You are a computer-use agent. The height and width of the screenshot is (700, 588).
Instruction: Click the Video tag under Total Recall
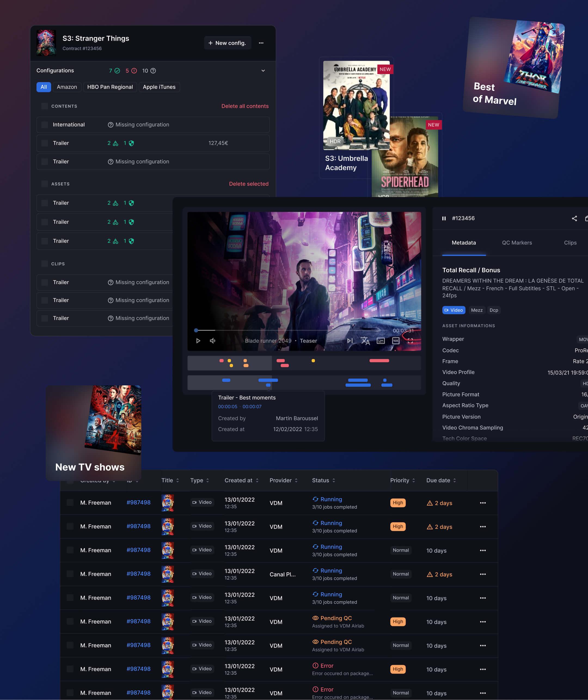(x=454, y=310)
